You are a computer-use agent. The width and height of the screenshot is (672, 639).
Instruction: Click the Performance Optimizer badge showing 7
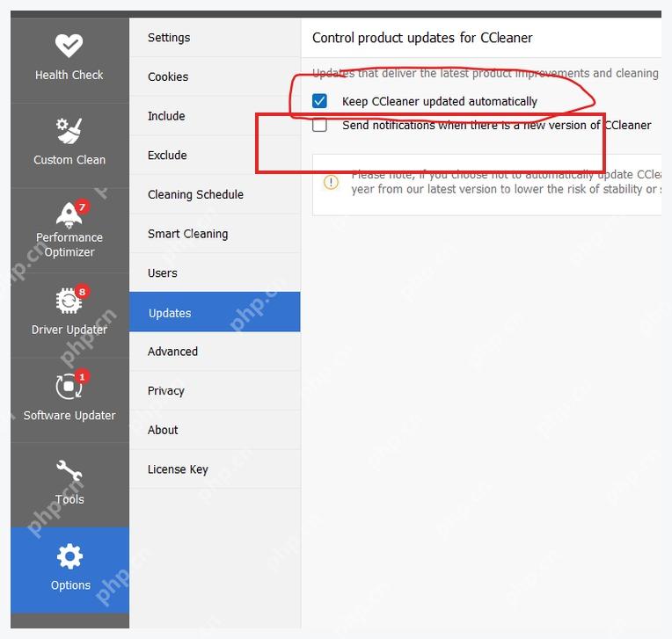[82, 207]
